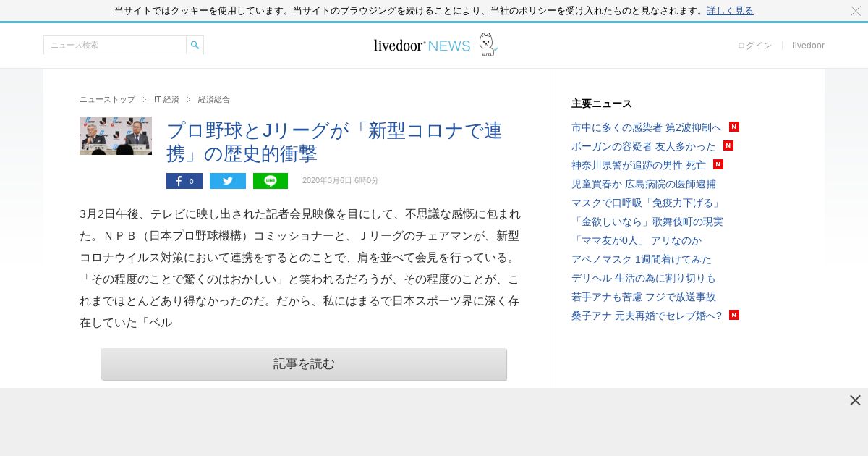Click the white cat mascot icon
868x456 pixels.
[x=488, y=45]
